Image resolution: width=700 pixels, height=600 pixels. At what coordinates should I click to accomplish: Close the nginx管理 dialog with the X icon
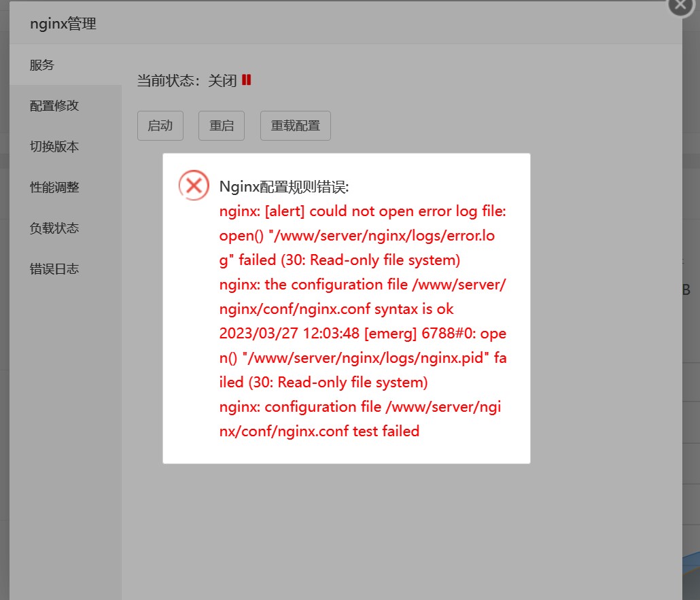coord(680,5)
